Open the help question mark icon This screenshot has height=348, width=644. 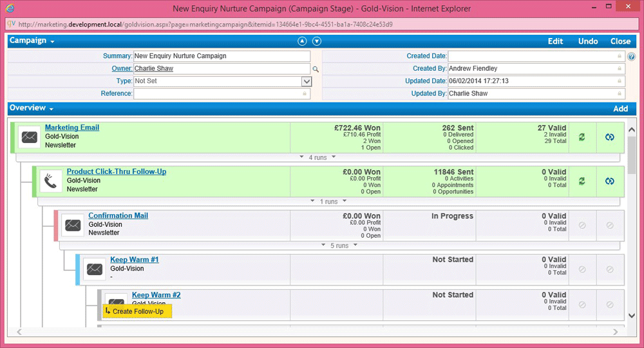(x=631, y=57)
